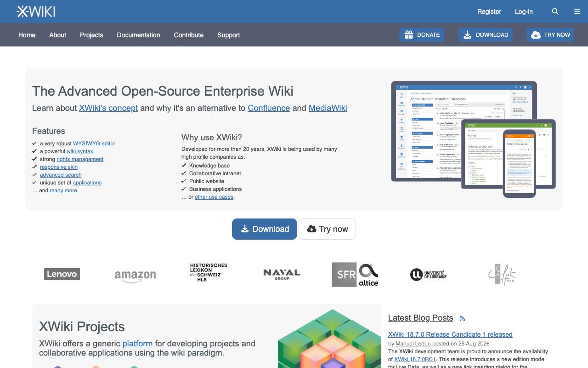Open the Support menu item
Viewport: 588px width, 368px height.
point(229,35)
